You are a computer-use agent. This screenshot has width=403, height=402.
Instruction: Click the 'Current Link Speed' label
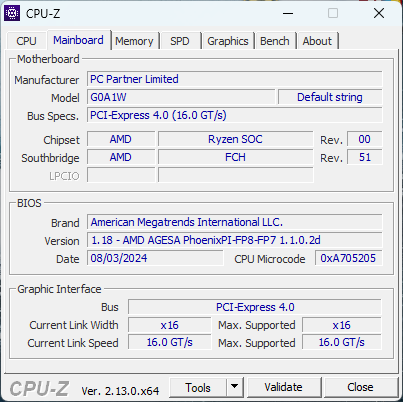[x=73, y=343]
